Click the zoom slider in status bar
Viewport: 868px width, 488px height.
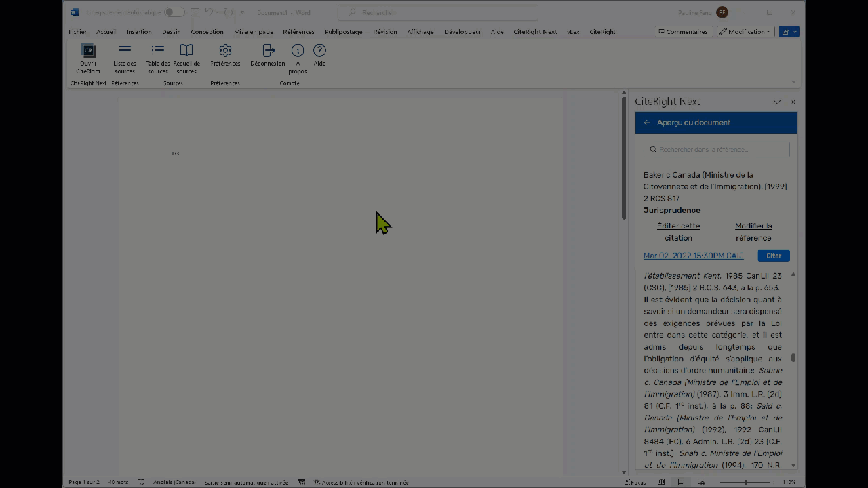745,482
